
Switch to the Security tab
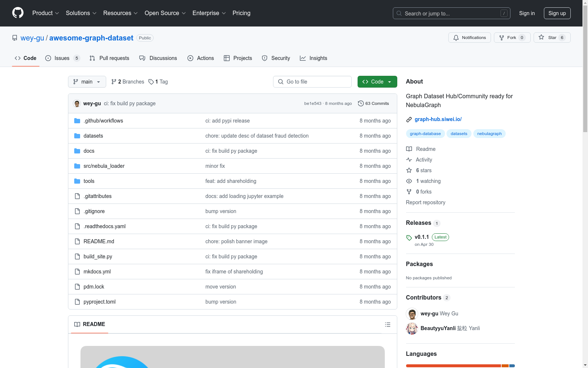(x=276, y=58)
